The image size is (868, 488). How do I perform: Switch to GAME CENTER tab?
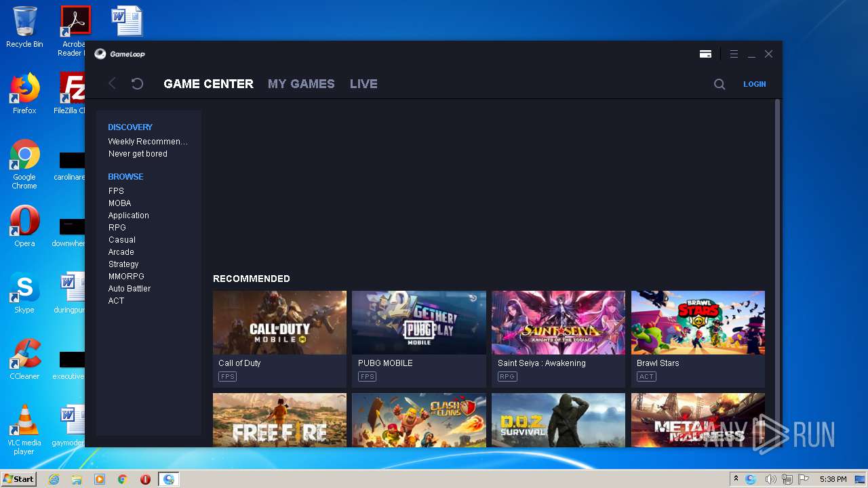208,84
